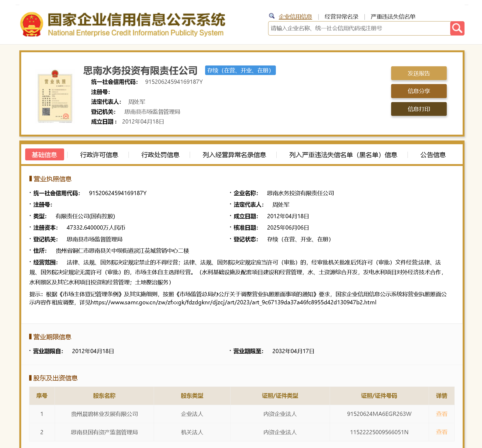Open the 列入严重违法失信名单（黑名单）信息 tab

[343, 155]
